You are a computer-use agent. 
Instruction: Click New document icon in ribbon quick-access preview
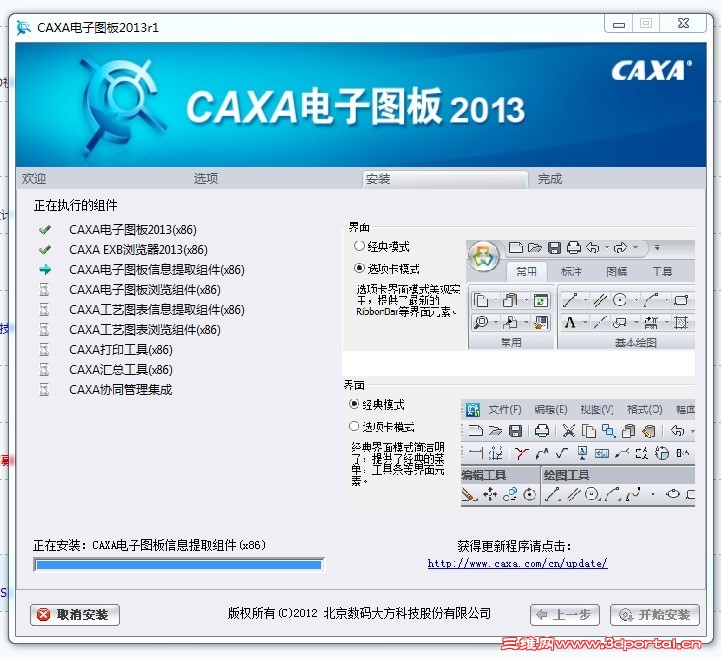(x=515, y=248)
